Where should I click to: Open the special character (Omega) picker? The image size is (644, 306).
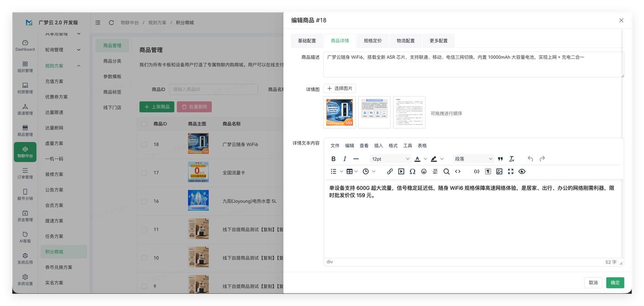click(413, 171)
